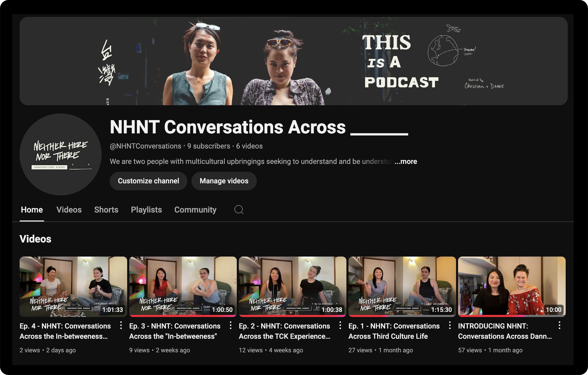Switch to the Videos tab
This screenshot has width=588, height=375.
pyautogui.click(x=69, y=210)
